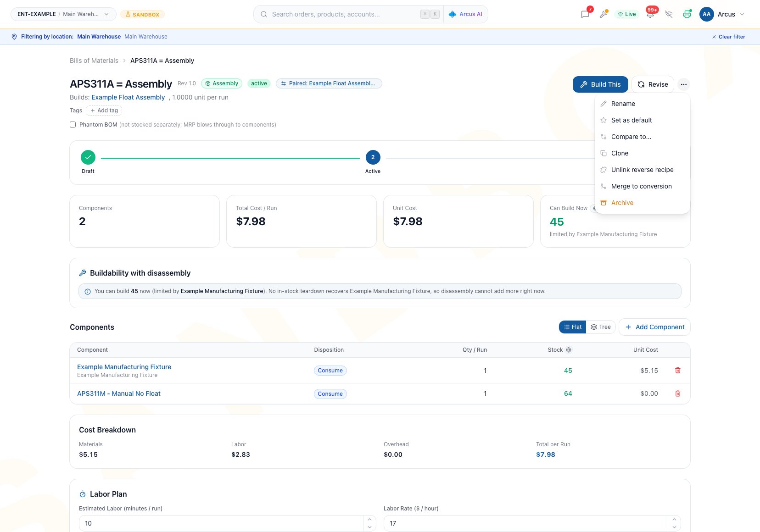Open the chat messages icon with badge 7
The height and width of the screenshot is (532, 760).
585,14
